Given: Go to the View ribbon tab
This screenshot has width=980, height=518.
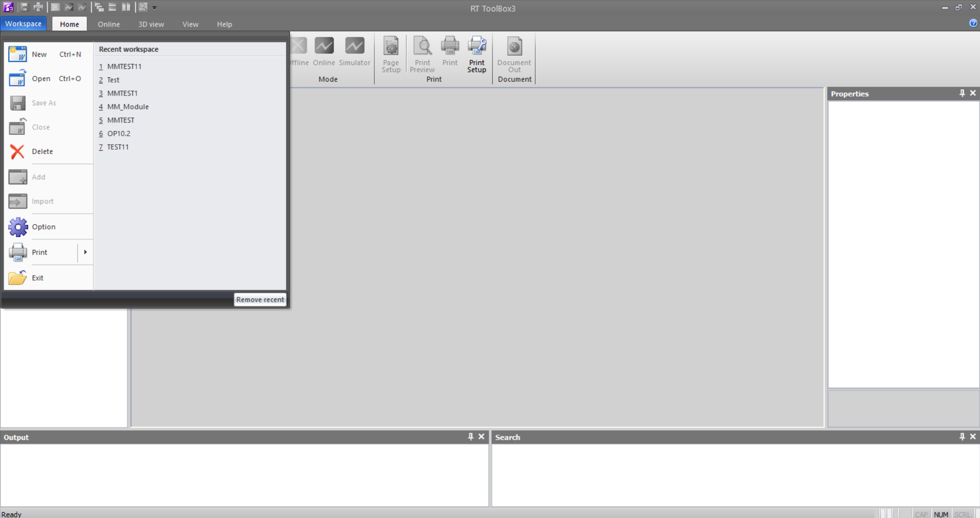Looking at the screenshot, I should (190, 24).
